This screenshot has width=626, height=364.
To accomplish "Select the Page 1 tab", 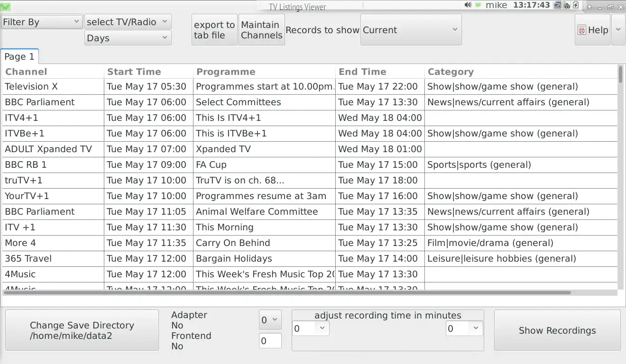I will (x=19, y=57).
